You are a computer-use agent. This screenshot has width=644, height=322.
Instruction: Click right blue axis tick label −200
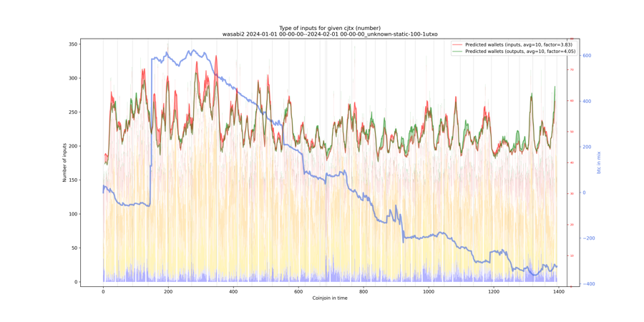coord(588,238)
